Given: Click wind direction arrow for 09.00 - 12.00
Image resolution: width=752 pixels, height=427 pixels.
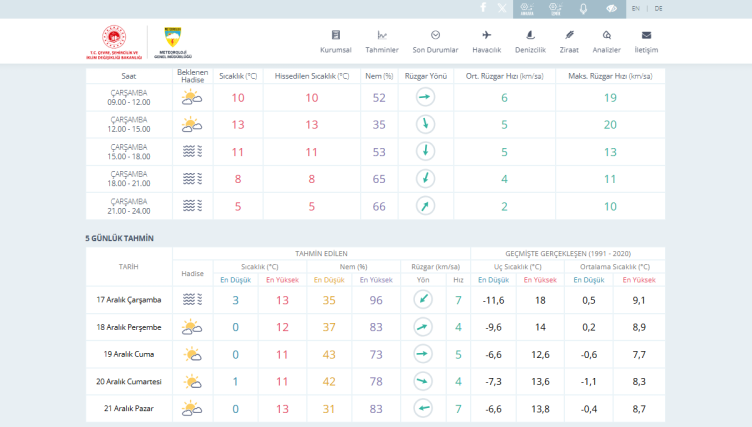Looking at the screenshot, I should 425,97.
